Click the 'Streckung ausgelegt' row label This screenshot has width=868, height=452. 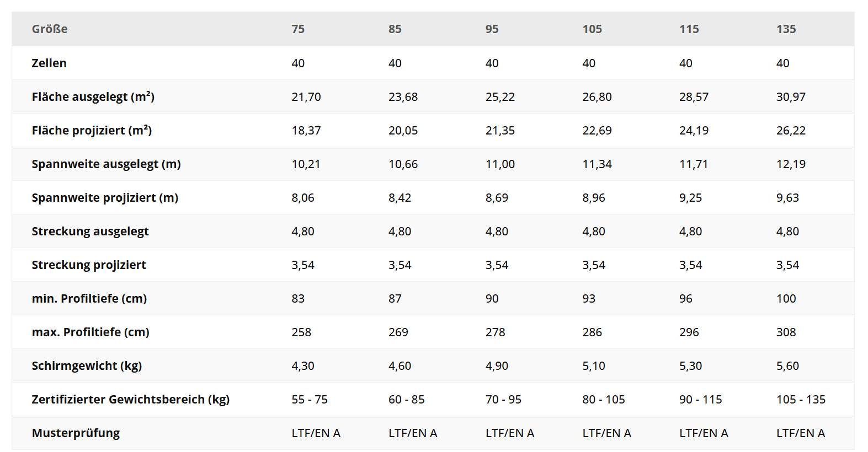point(90,232)
